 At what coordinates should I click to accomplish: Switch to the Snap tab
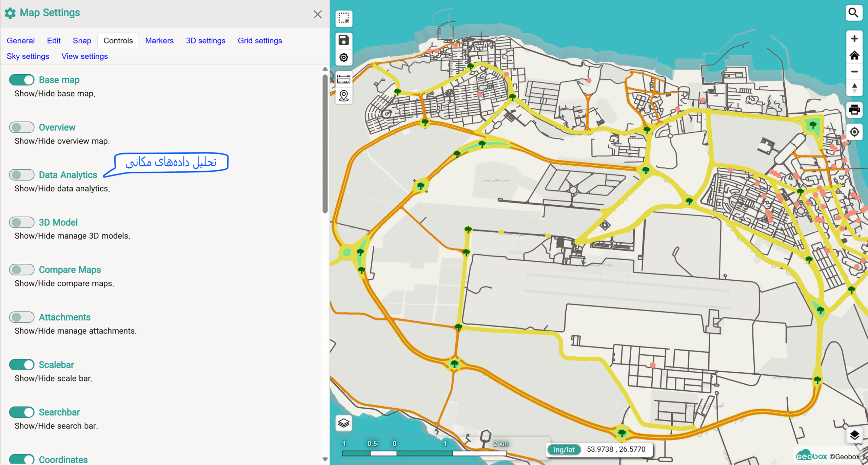click(x=82, y=41)
